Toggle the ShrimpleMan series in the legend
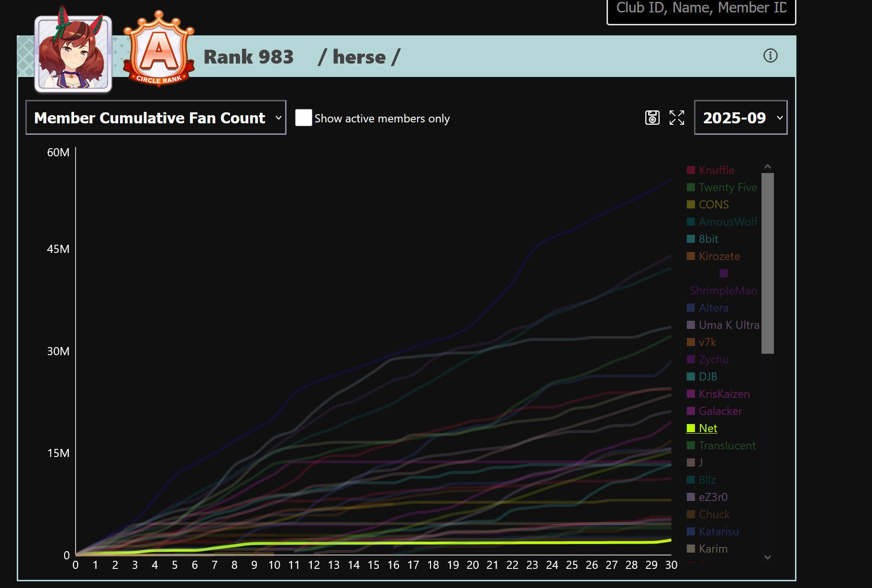872x588 pixels. click(723, 282)
